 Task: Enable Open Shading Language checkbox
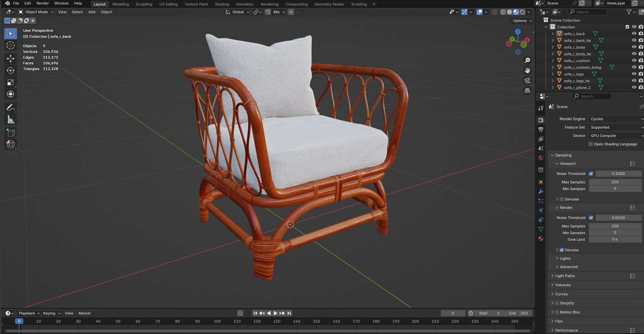tap(591, 144)
